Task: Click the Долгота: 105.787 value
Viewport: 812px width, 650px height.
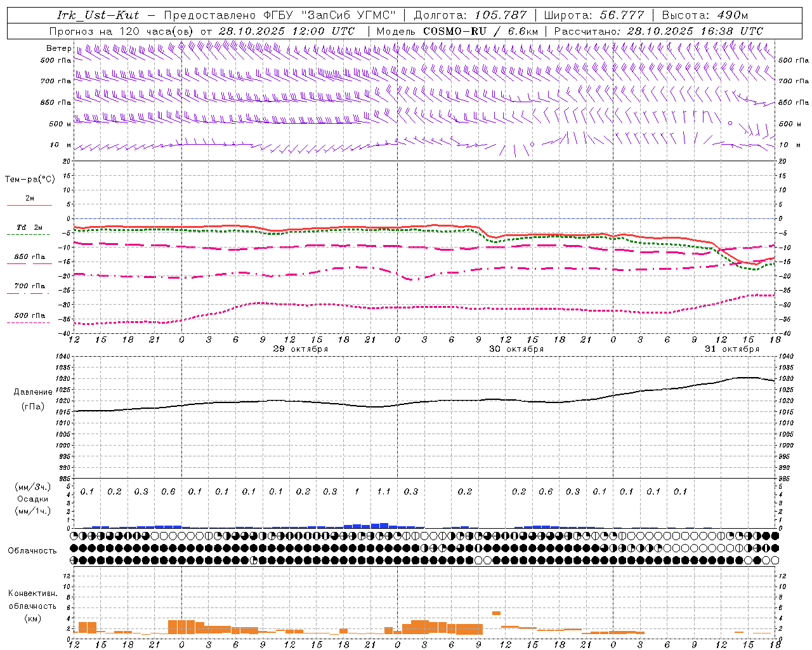Action: pos(470,15)
